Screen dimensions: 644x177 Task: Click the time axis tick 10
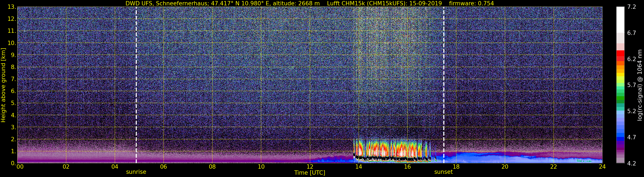coord(261,167)
